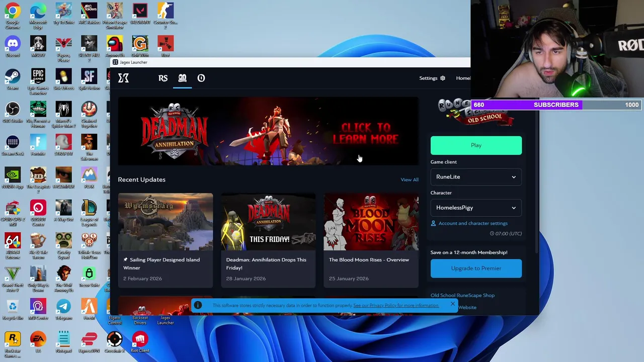Select the Chained Together desktop icon
This screenshot has height=362, width=644.
89,115
